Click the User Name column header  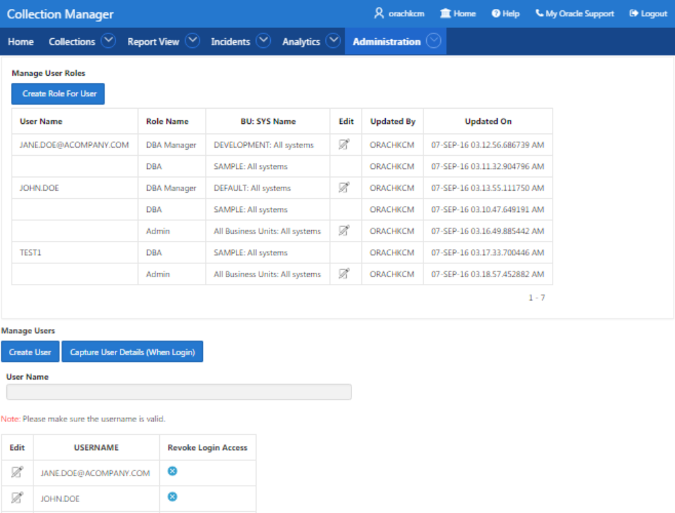click(41, 121)
